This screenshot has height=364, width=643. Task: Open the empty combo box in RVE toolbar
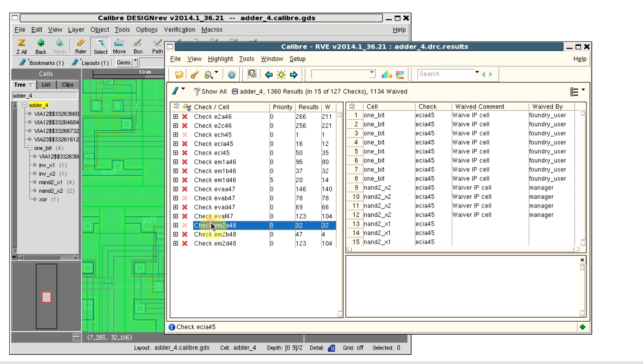[x=343, y=74]
